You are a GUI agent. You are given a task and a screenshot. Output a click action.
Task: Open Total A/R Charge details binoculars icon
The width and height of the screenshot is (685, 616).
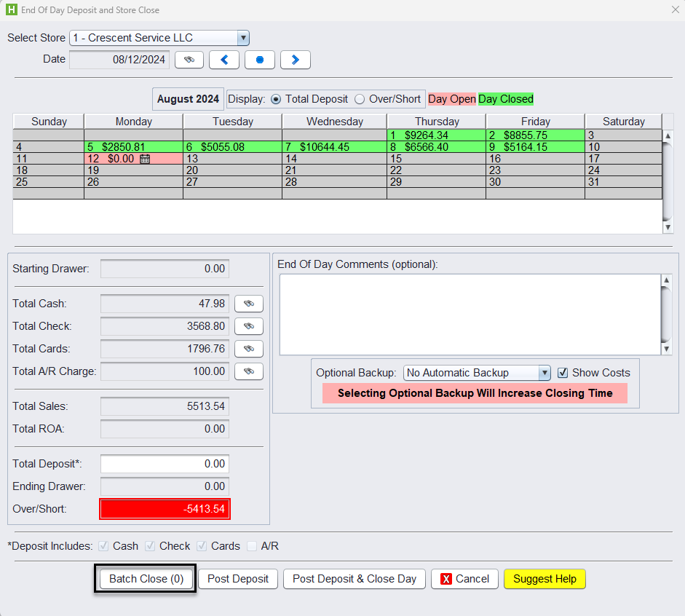(x=249, y=371)
